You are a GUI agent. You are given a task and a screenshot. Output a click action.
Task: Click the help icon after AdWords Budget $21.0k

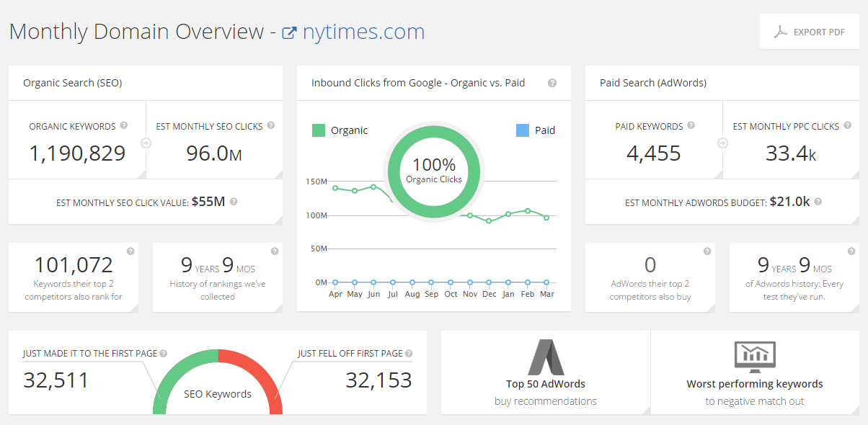click(818, 202)
